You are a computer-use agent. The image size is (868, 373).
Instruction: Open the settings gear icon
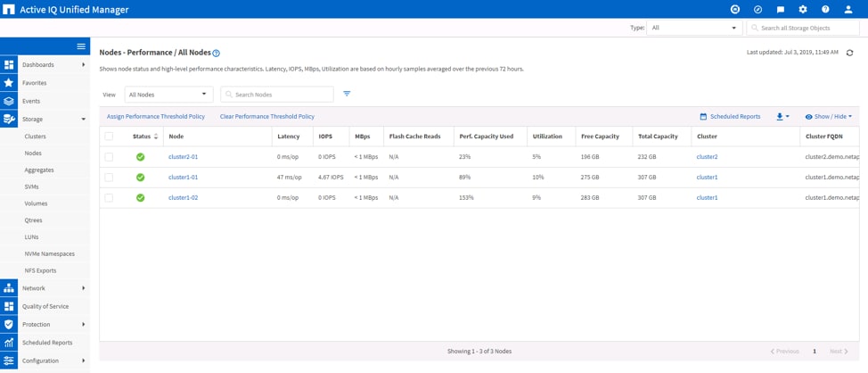coord(803,10)
